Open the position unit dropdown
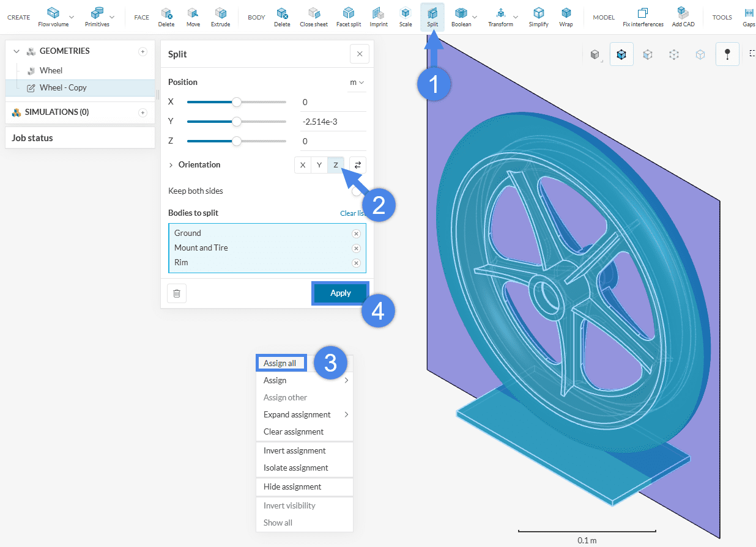The height and width of the screenshot is (547, 756). (x=357, y=83)
